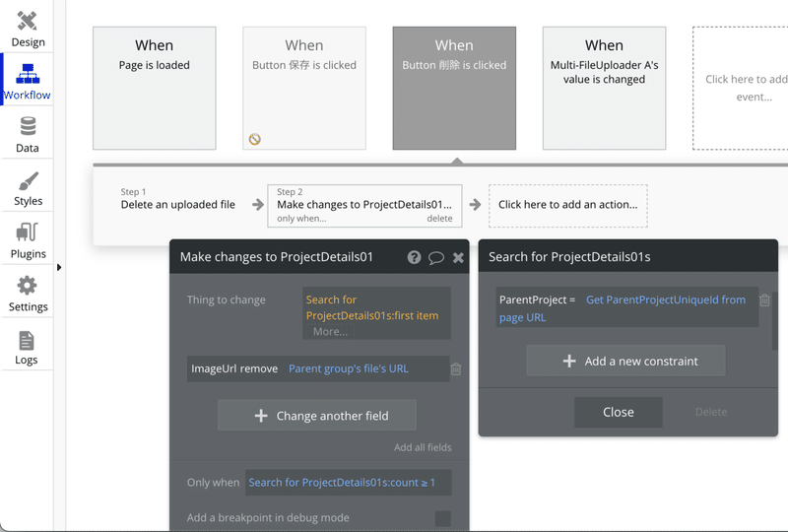Select the Button 保存 is clicked event
The image size is (788, 532).
coord(304,88)
